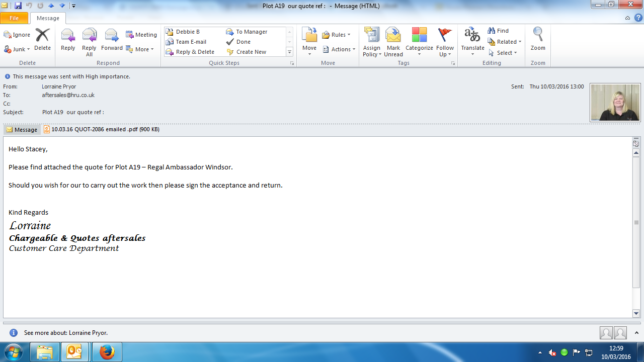Image resolution: width=644 pixels, height=362 pixels.
Task: Reply to the sender
Action: pyautogui.click(x=68, y=40)
